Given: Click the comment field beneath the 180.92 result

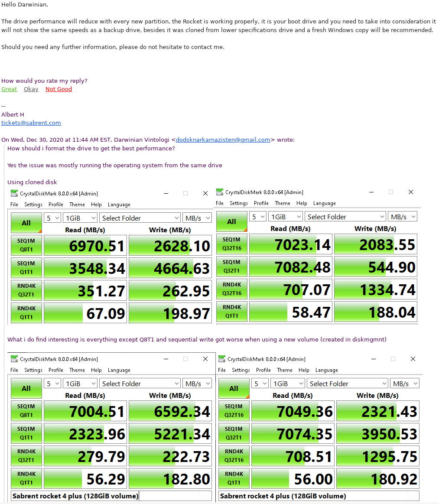Looking at the screenshot, I should pyautogui.click(x=319, y=496).
